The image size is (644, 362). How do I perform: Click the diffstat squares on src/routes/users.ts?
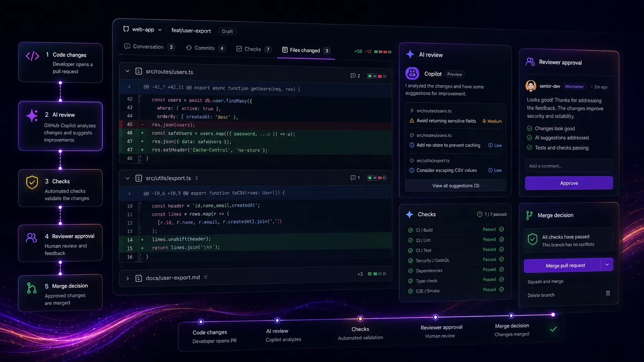pos(377,76)
